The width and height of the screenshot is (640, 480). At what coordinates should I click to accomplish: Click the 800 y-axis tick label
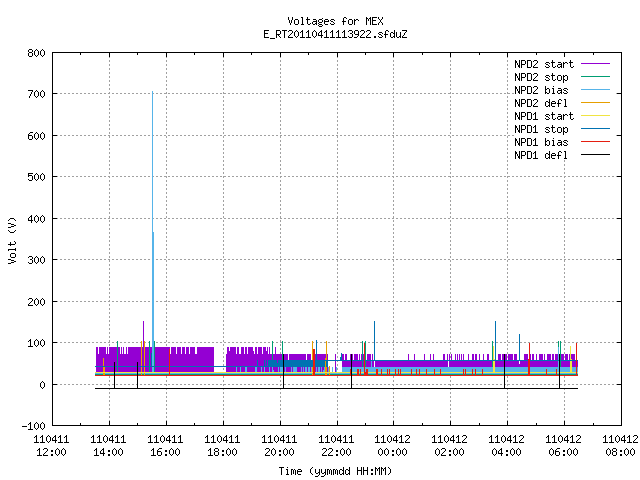36,53
